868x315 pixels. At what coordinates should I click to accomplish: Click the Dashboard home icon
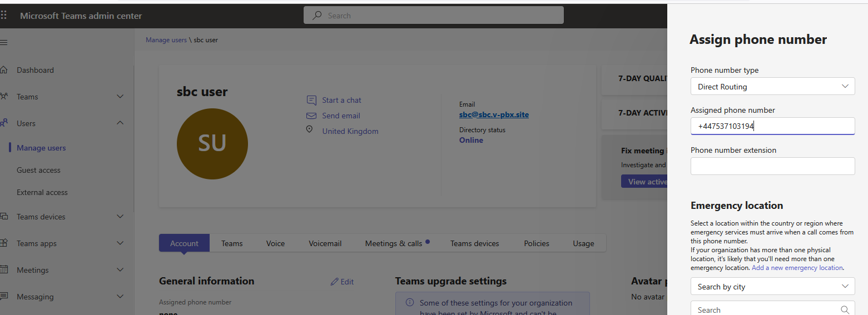pos(4,70)
